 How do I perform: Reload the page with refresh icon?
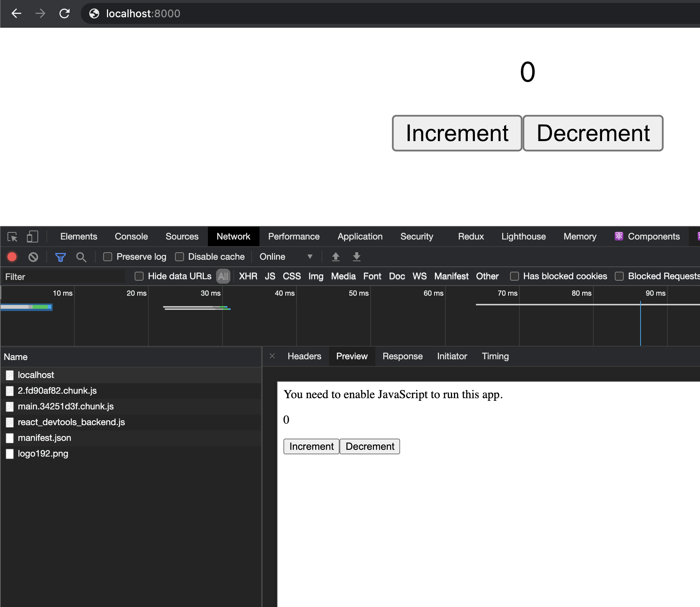click(x=64, y=13)
